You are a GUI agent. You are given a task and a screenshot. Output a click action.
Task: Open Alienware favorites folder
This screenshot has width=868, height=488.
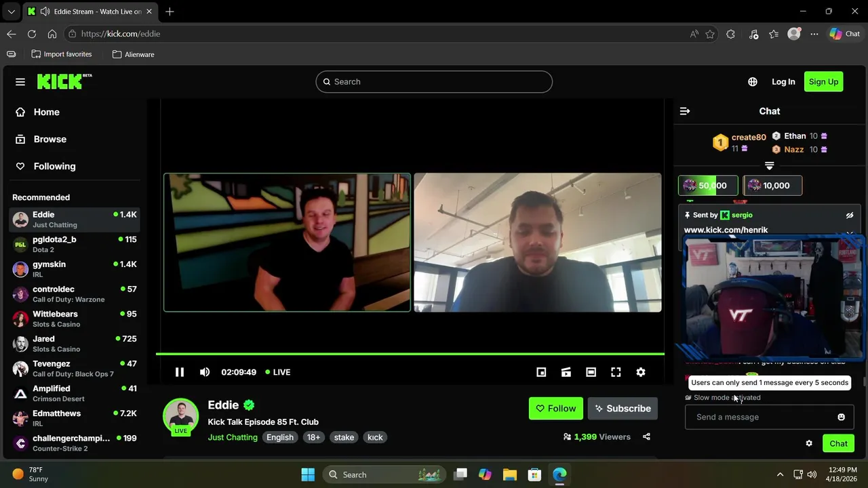click(134, 54)
